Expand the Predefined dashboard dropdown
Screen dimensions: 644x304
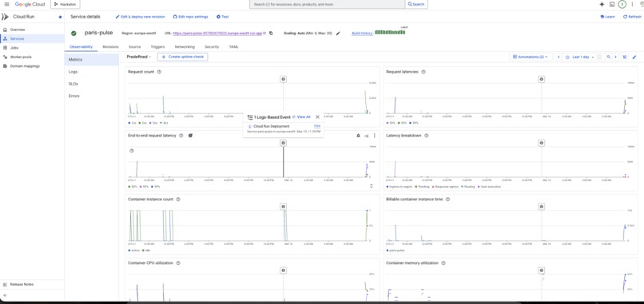click(139, 57)
